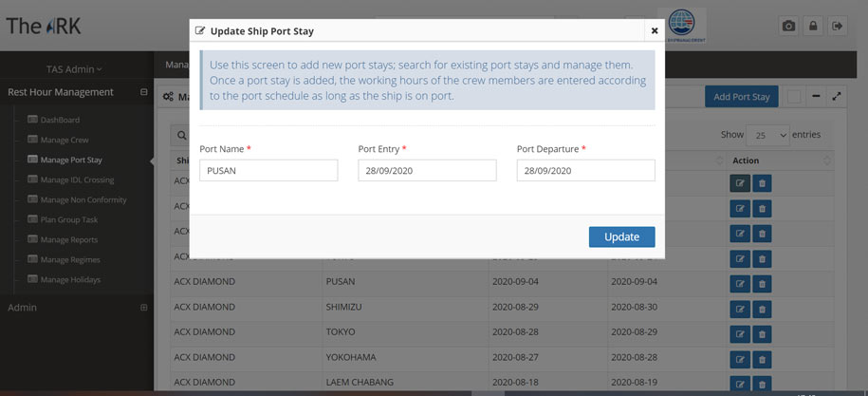868x396 pixels.
Task: Select the LAEM CHABANG port name cell
Action: 360,382
